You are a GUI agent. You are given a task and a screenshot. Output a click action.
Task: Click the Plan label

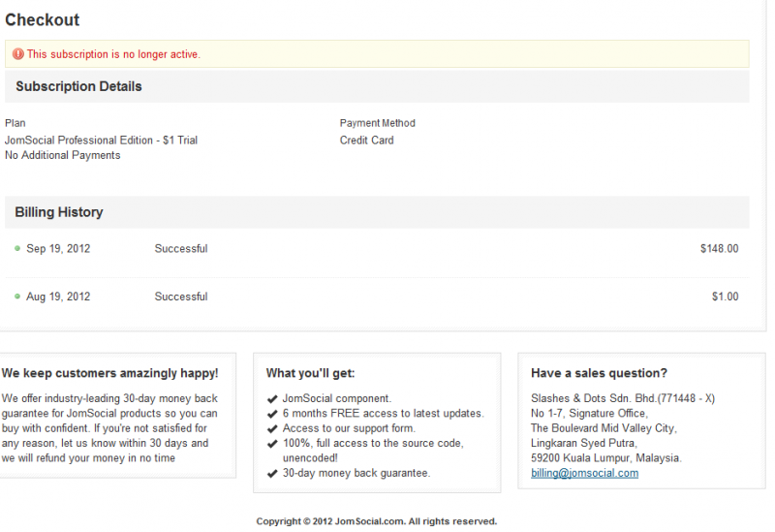(x=15, y=123)
